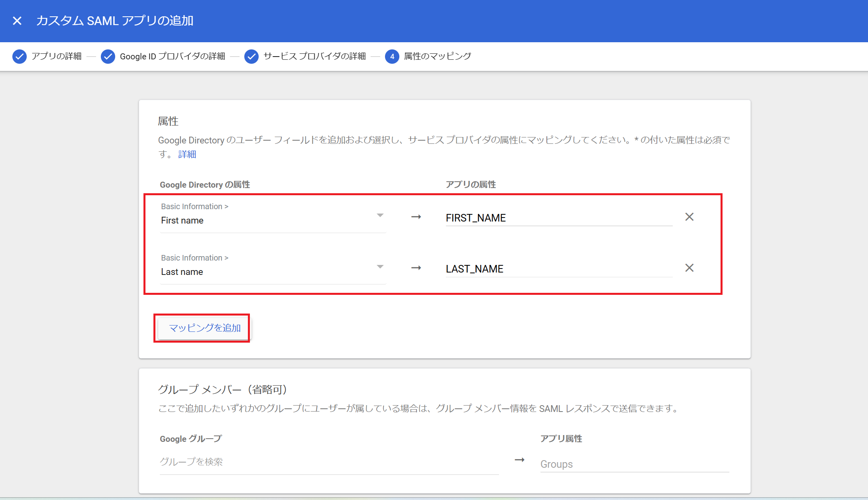The image size is (868, 500).
Task: Click the アプリの詳細 step checkmark icon
Action: click(20, 57)
